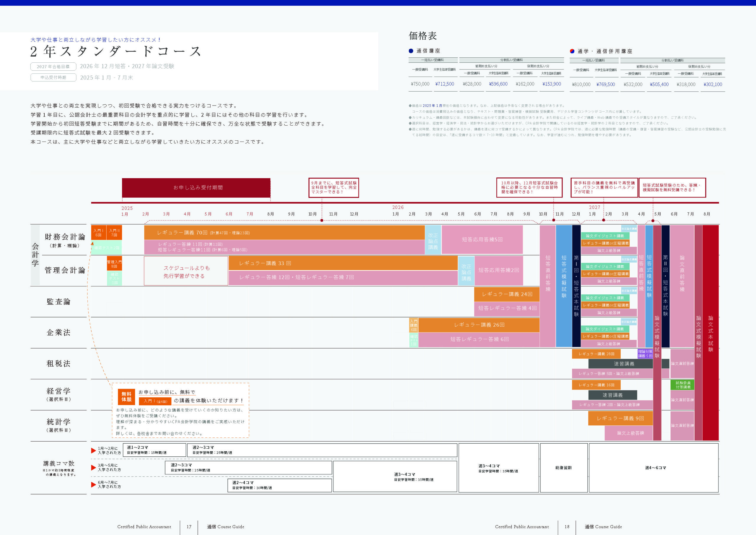Click the 週2〜4コマ box
This screenshot has width=756, height=535.
pyautogui.click(x=280, y=485)
